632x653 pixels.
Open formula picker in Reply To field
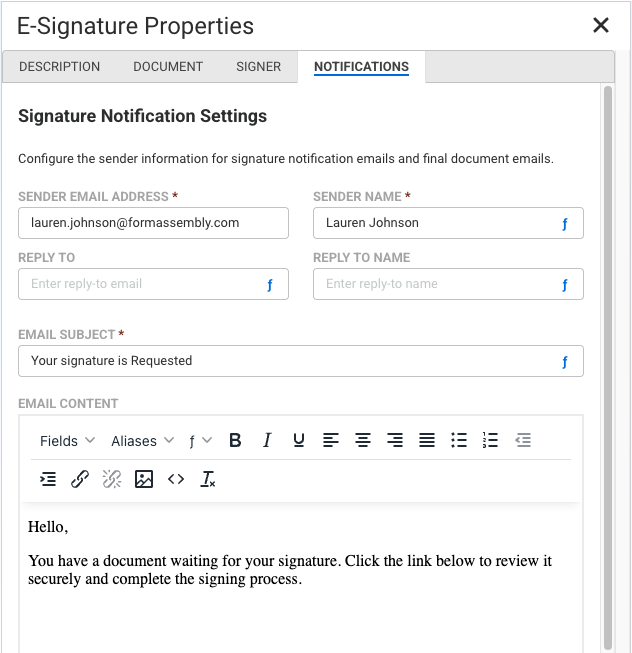coord(270,284)
